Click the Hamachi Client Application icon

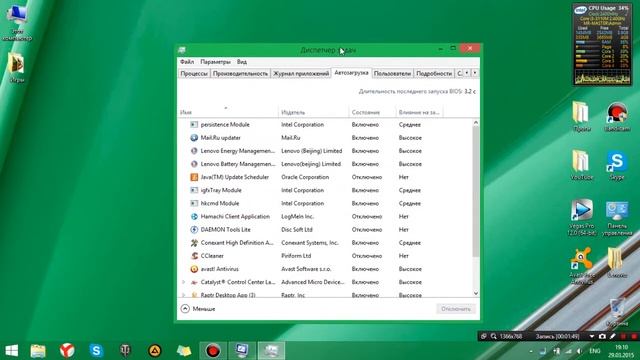tap(194, 216)
